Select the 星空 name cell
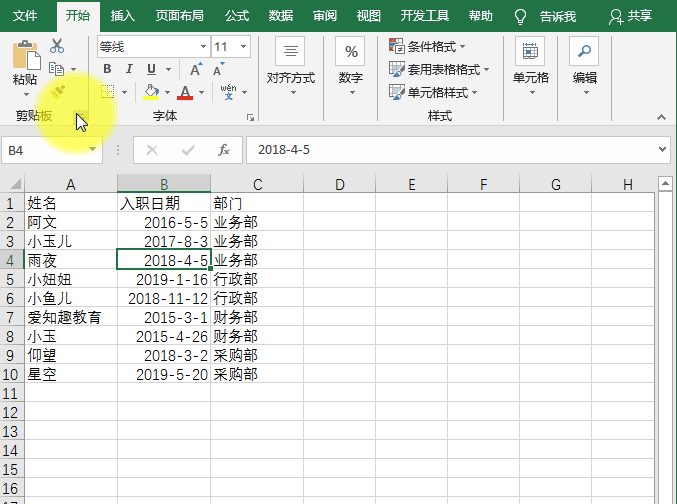This screenshot has width=677, height=504. pyautogui.click(x=71, y=374)
